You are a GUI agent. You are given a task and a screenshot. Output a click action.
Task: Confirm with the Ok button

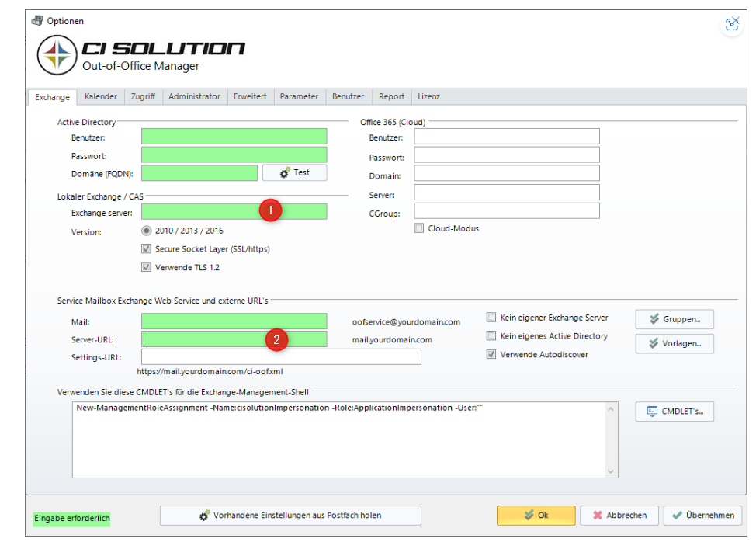point(536,515)
